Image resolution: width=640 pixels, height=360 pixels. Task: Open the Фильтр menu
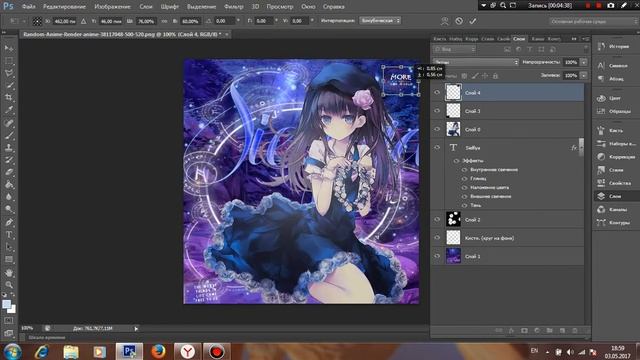[x=233, y=7]
